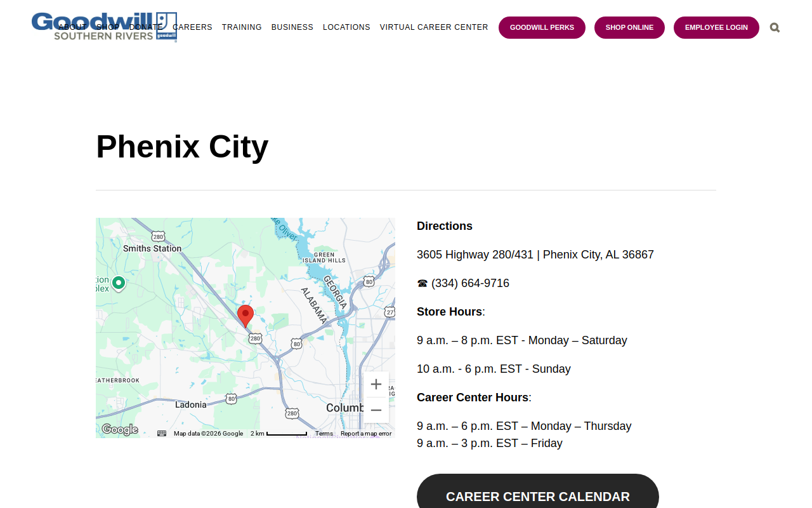Click Report a map error link
Viewport: 812px width, 508px height.
pyautogui.click(x=366, y=434)
